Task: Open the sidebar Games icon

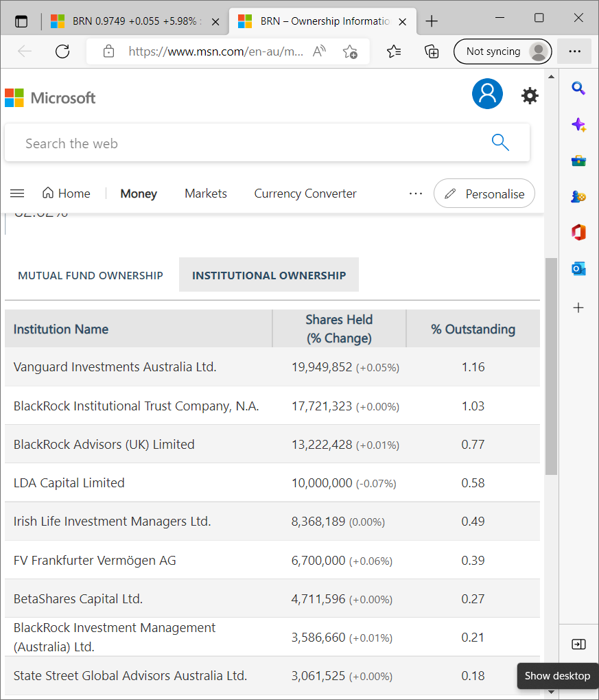Action: point(578,197)
